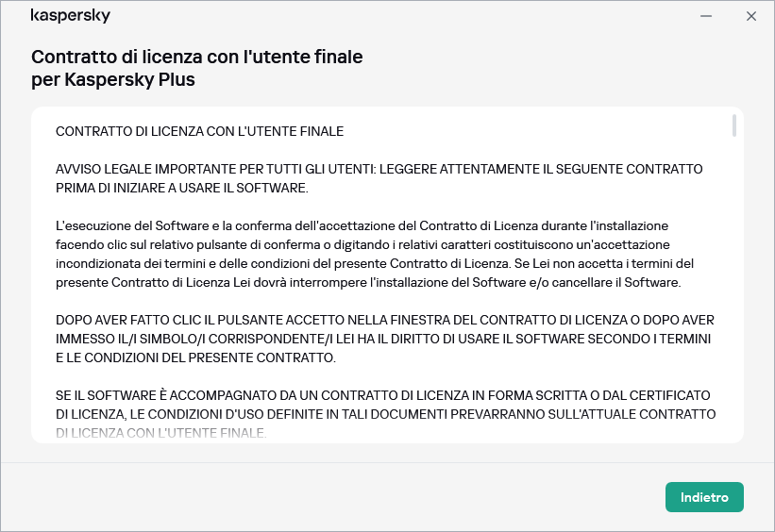Image resolution: width=775 pixels, height=532 pixels.
Task: Minimize the Kaspersky installer window
Action: [706, 16]
